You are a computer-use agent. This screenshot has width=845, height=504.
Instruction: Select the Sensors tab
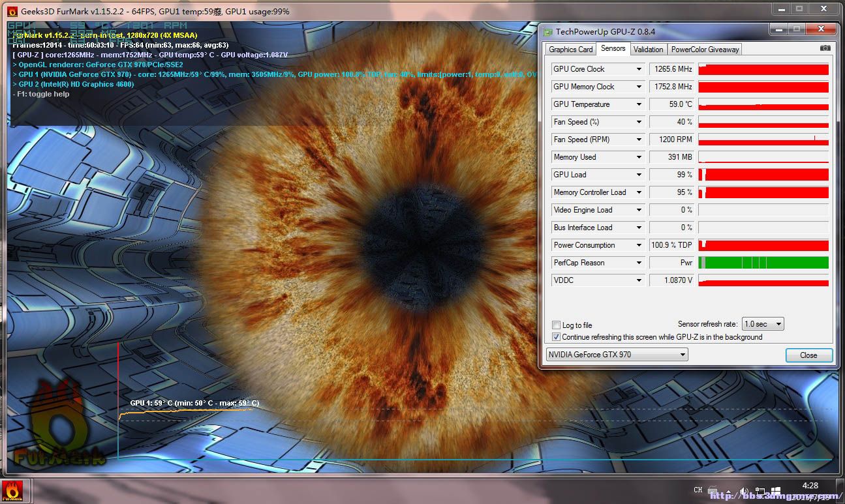613,48
